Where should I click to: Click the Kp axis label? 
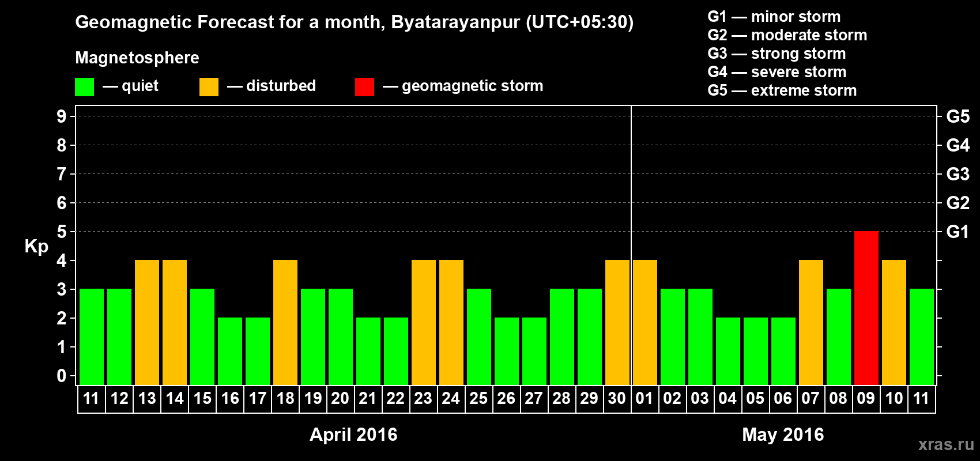coord(36,247)
